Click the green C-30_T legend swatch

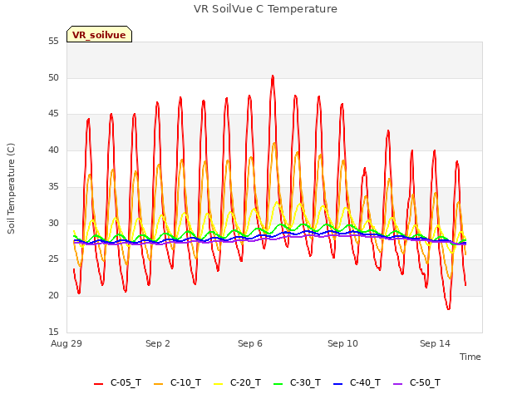pyautogui.click(x=278, y=384)
